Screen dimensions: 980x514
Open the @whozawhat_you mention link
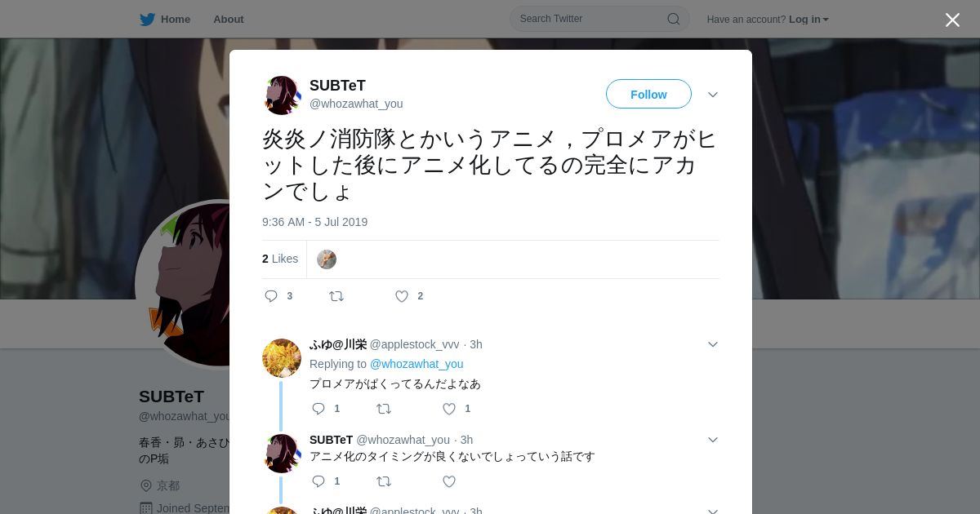(x=416, y=364)
